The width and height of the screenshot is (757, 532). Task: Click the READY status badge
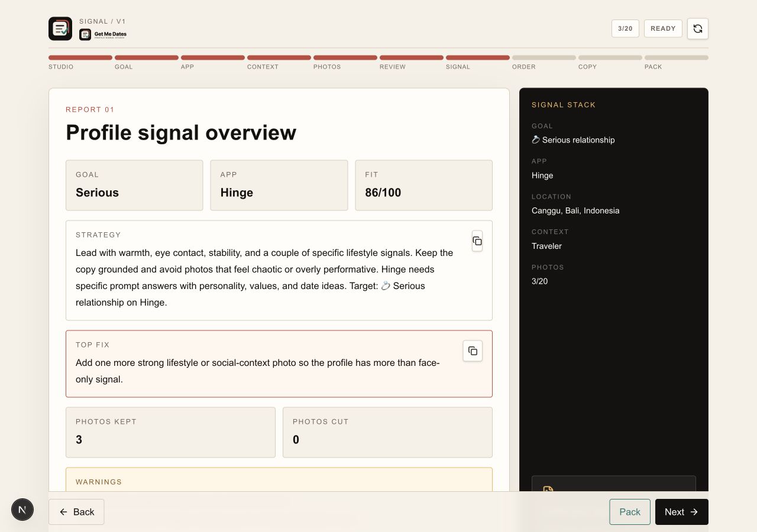pos(663,28)
